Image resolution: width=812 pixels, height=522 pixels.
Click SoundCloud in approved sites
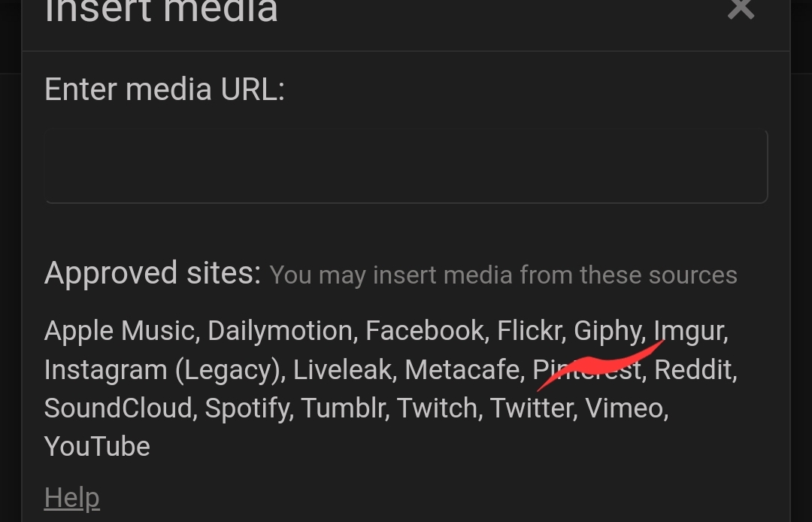[x=118, y=408]
